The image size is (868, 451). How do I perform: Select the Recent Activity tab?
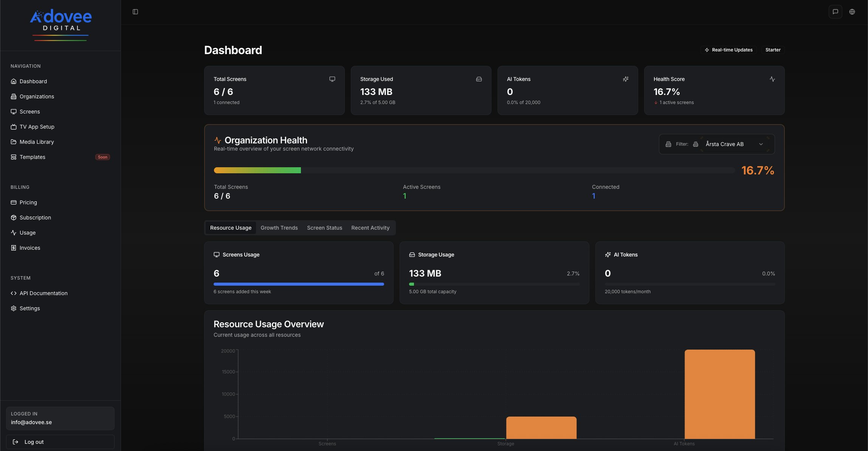tap(370, 228)
